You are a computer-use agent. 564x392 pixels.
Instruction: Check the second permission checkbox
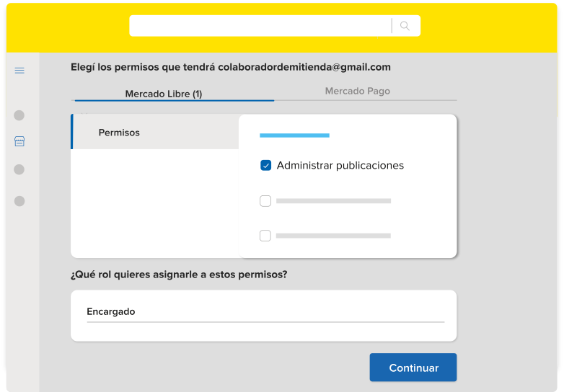(265, 201)
